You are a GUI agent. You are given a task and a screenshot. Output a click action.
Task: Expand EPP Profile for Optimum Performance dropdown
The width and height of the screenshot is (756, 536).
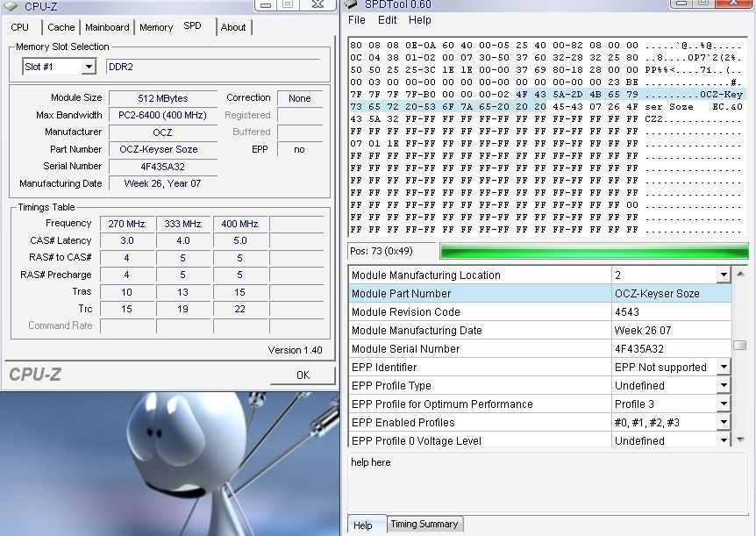click(x=724, y=404)
